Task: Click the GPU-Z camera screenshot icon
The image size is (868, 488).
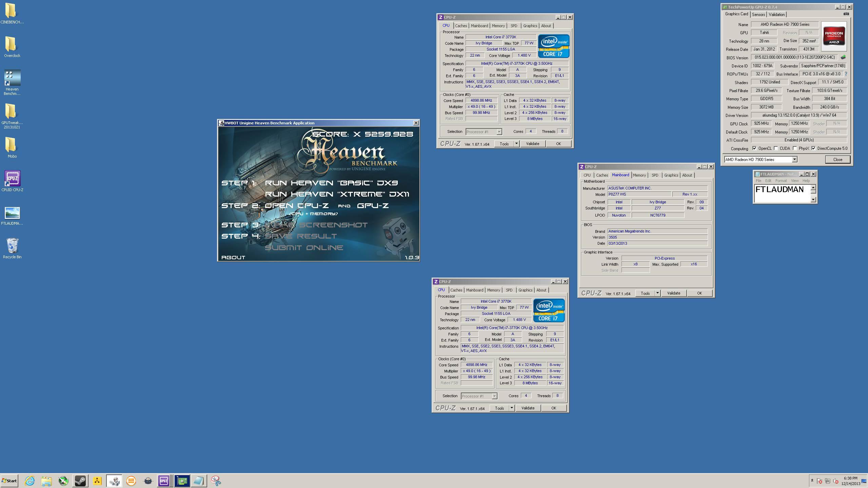Action: [846, 14]
